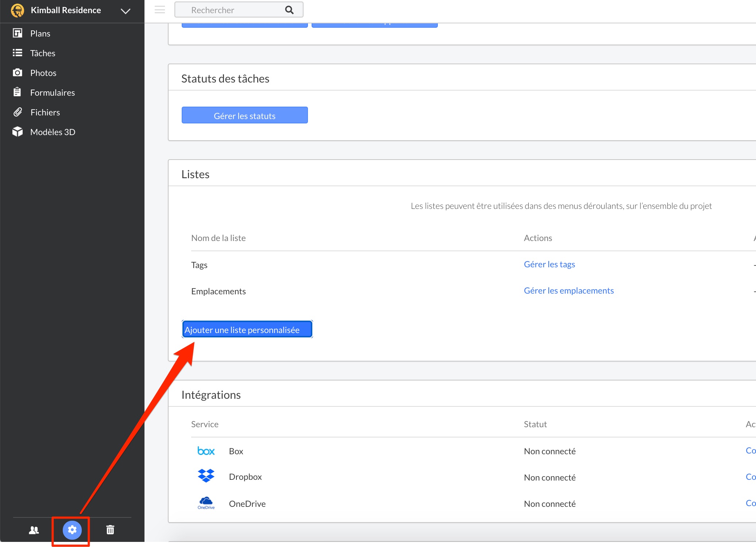This screenshot has height=547, width=756.
Task: Click 'Non connecté' status for Box
Action: click(549, 451)
